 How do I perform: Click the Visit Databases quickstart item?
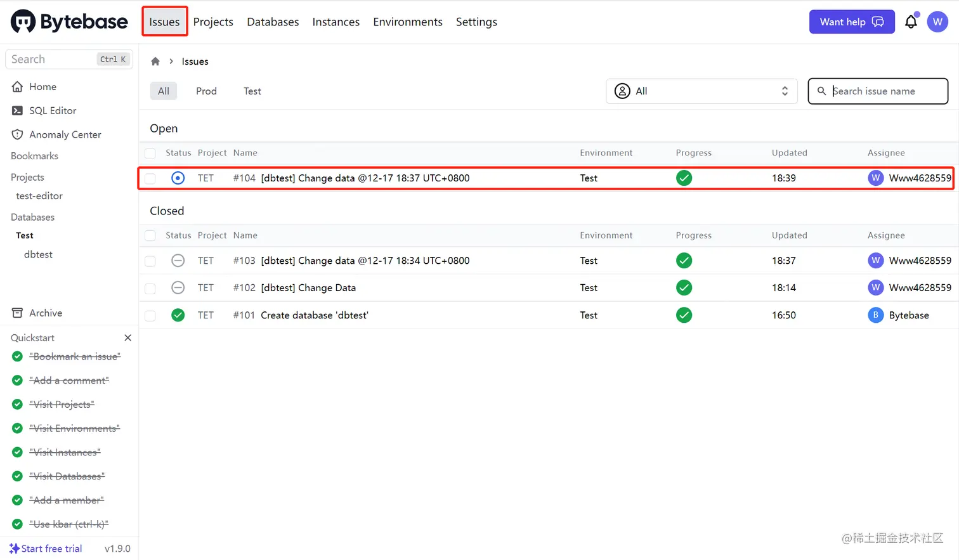(x=67, y=476)
